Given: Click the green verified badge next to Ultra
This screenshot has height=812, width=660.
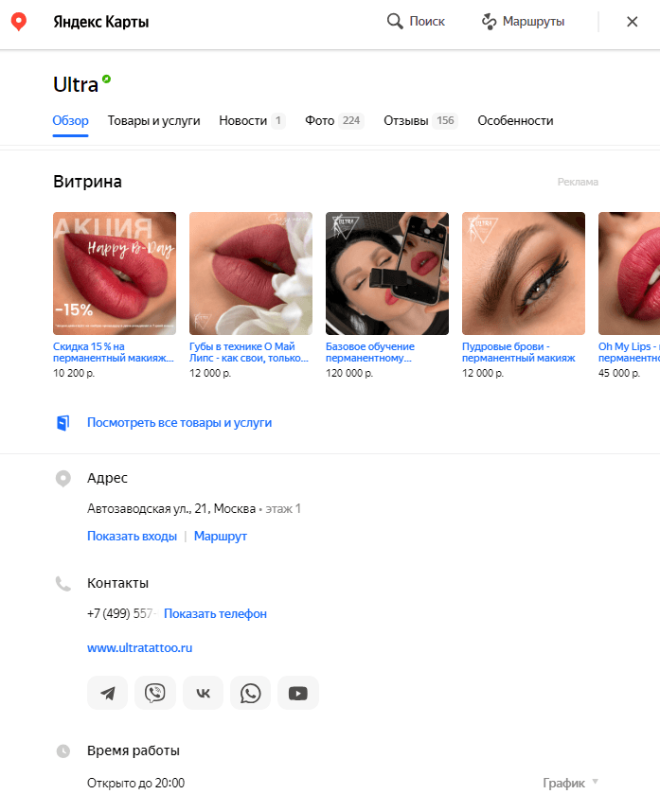Looking at the screenshot, I should tap(106, 79).
